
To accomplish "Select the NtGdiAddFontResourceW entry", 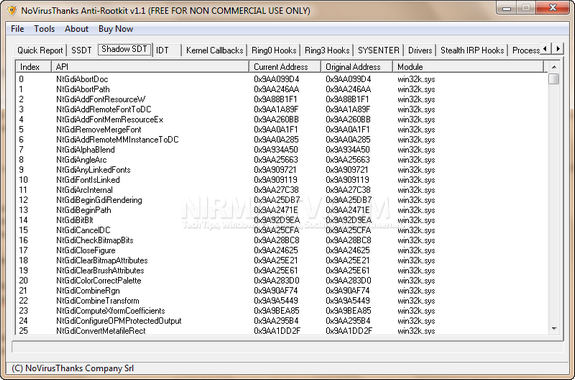I will point(281,99).
